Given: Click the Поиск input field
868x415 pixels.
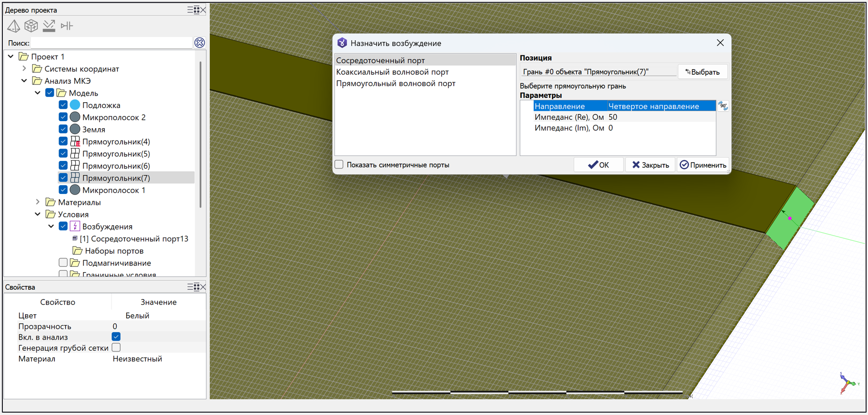Looking at the screenshot, I should (112, 43).
